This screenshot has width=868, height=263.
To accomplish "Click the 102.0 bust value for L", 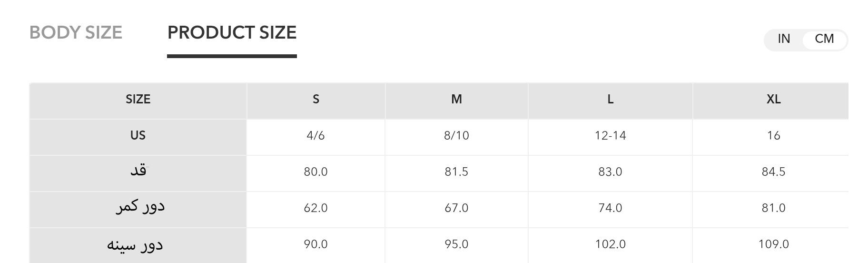I will pos(610,244).
